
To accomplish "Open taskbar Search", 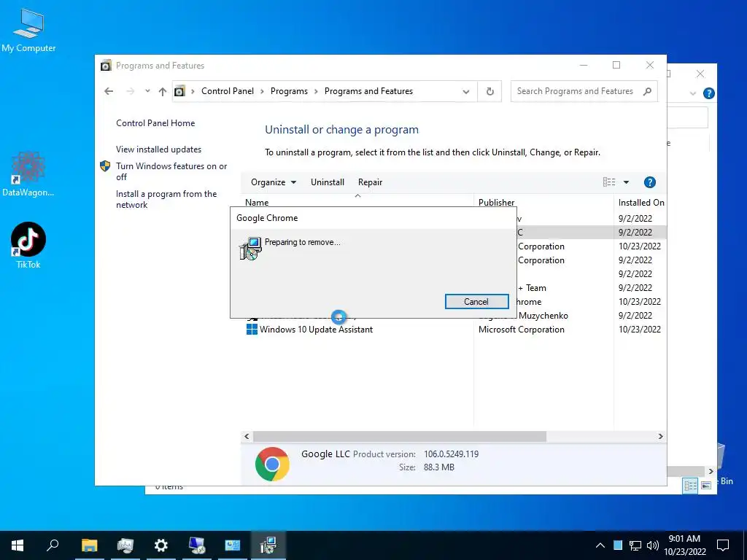I will (53, 545).
